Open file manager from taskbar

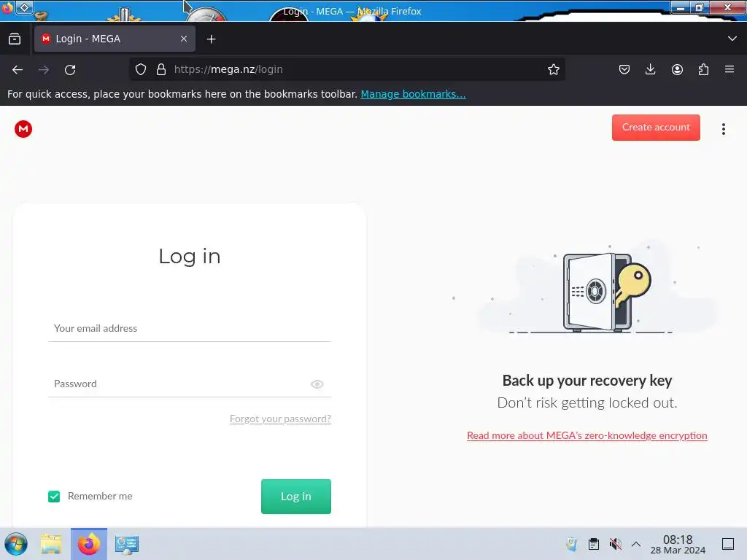(x=51, y=544)
